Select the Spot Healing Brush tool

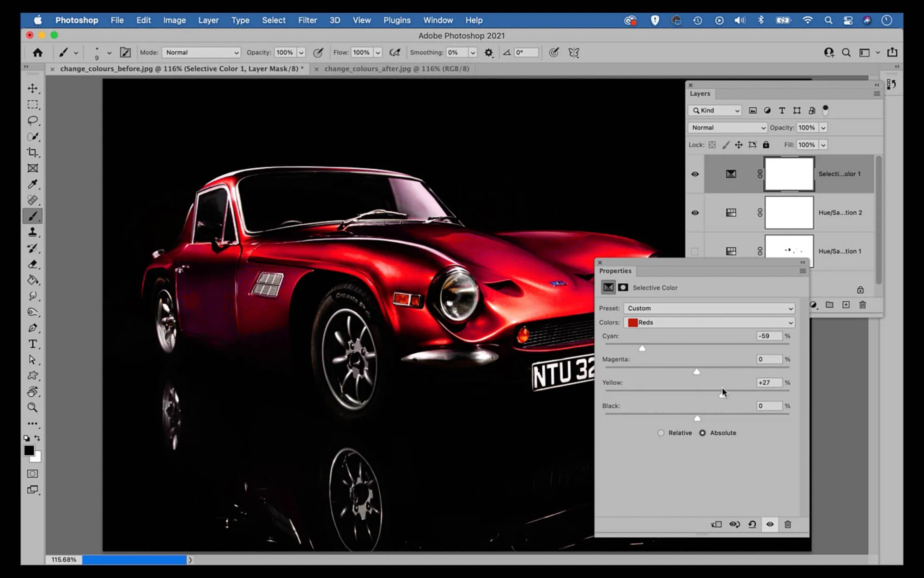[x=32, y=200]
